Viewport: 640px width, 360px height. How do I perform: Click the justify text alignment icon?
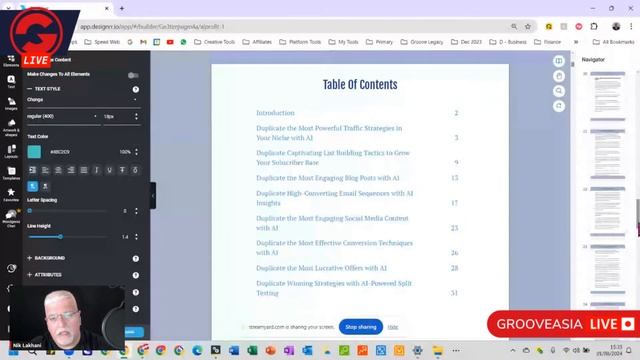(84, 170)
